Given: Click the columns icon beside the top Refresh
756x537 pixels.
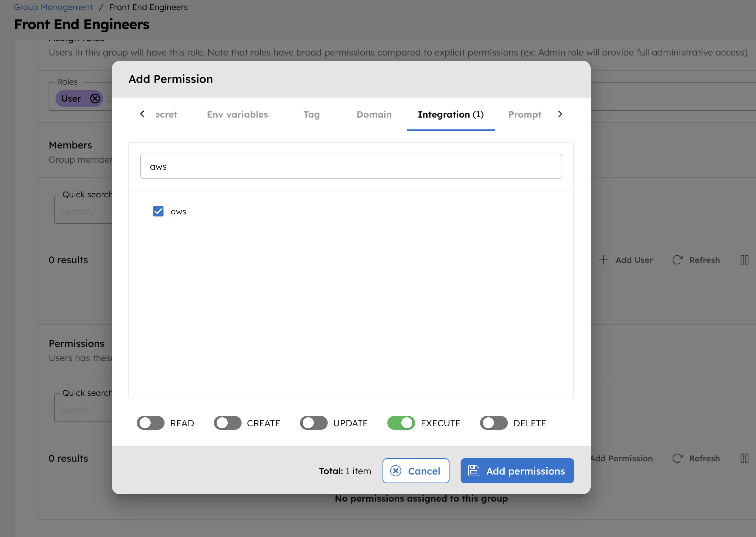Looking at the screenshot, I should click(744, 259).
